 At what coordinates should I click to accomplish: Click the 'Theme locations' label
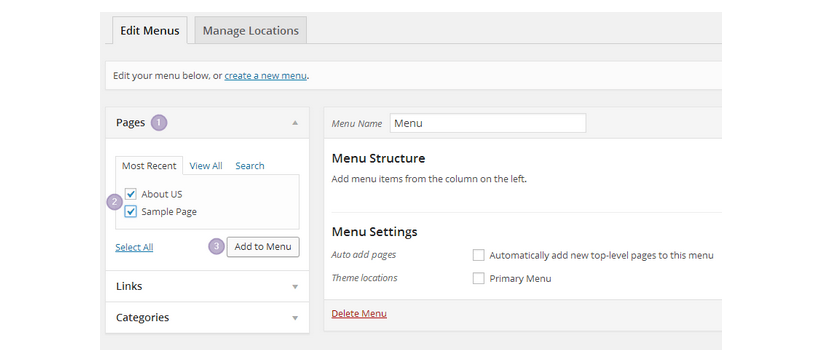(365, 278)
